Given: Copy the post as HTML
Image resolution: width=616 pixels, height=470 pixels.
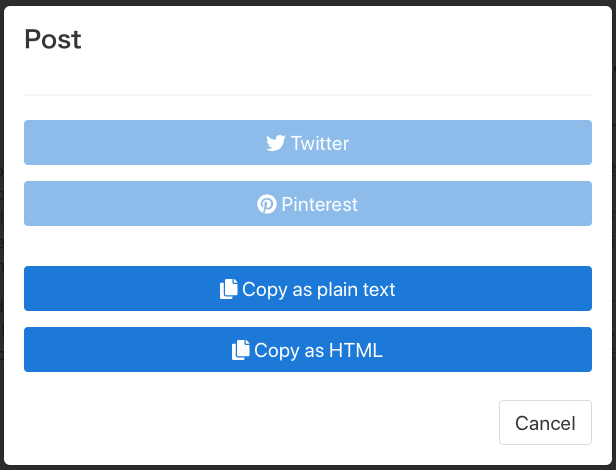Looking at the screenshot, I should (x=308, y=349).
